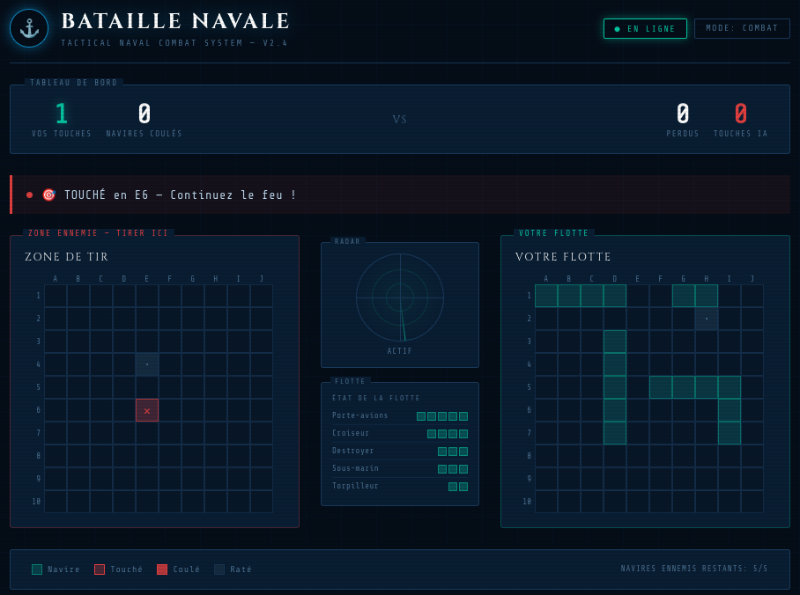Screen dimensions: 800x595
Task: Click the radar display circle
Action: tap(400, 296)
